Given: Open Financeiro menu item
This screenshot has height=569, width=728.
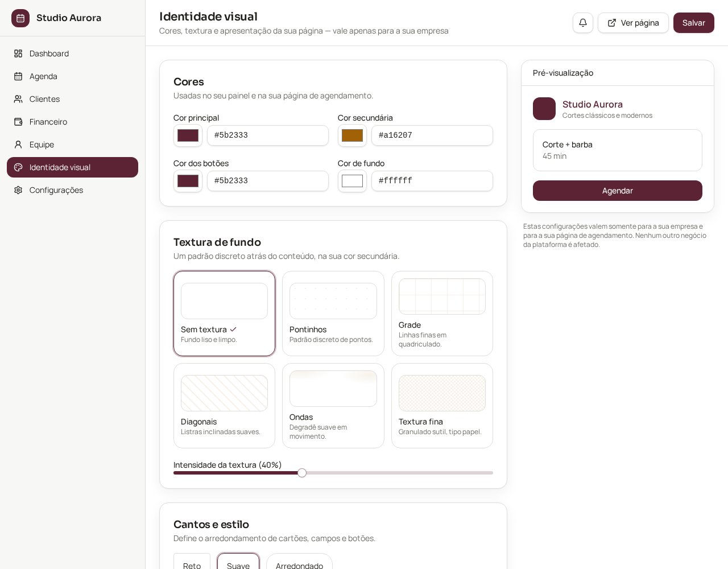Looking at the screenshot, I should point(72,122).
